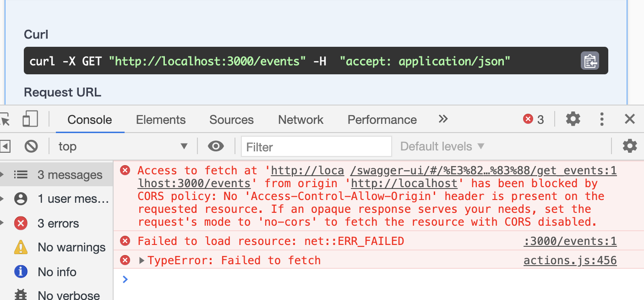Open the DevTools three-dot customize menu
644x300 pixels.
click(602, 119)
